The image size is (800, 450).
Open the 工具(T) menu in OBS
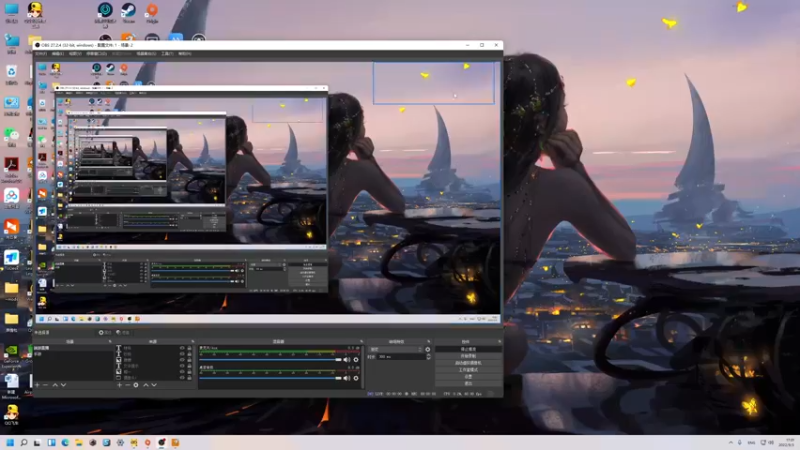(167, 54)
